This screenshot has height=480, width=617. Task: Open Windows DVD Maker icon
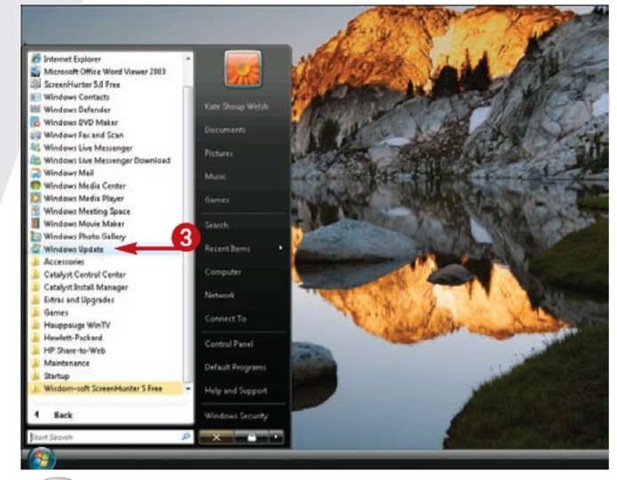(36, 122)
